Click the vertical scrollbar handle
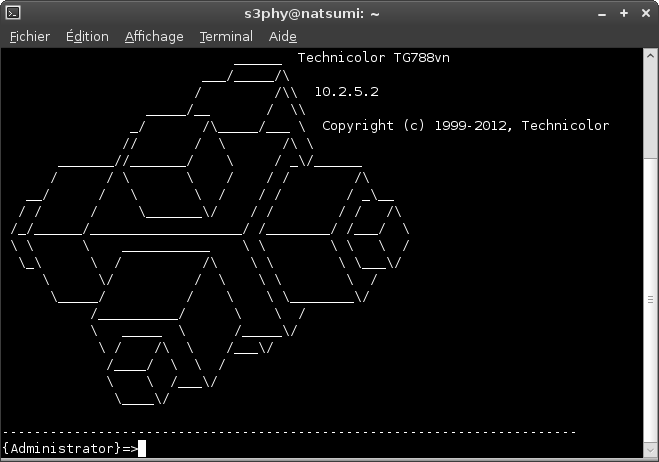The height and width of the screenshot is (462, 659). [650, 300]
